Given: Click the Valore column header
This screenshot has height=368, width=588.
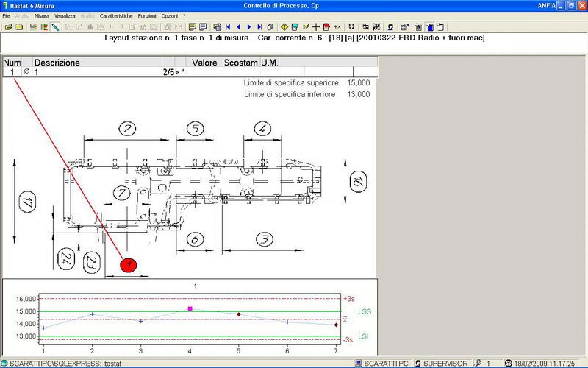Looking at the screenshot, I should (204, 63).
